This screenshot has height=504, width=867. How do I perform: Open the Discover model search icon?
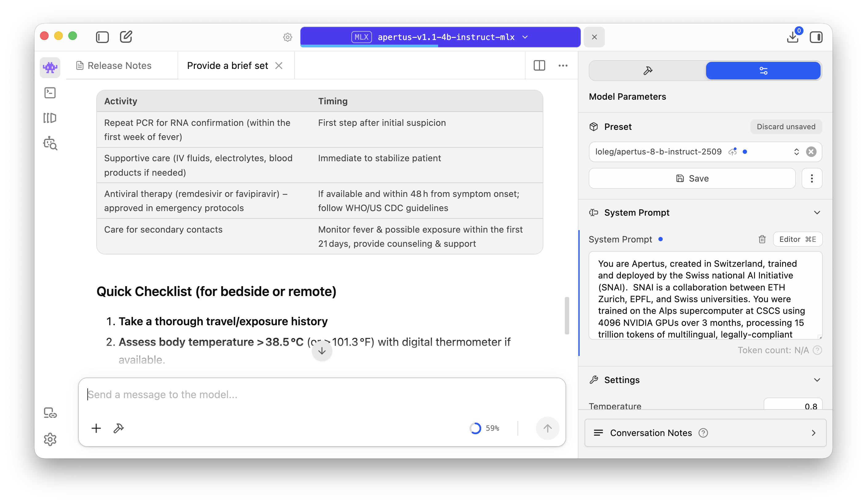(x=50, y=143)
